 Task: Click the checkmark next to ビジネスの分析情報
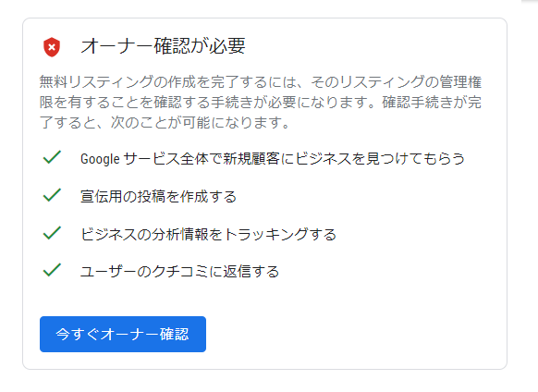pyautogui.click(x=52, y=233)
